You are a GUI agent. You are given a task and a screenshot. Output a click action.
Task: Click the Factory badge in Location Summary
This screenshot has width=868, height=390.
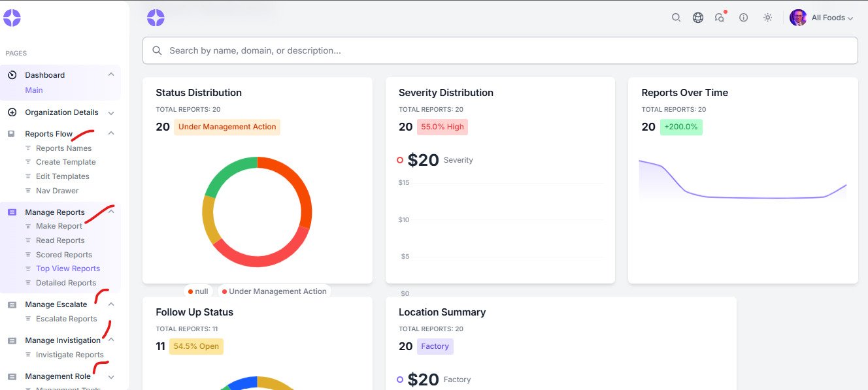[x=435, y=346]
